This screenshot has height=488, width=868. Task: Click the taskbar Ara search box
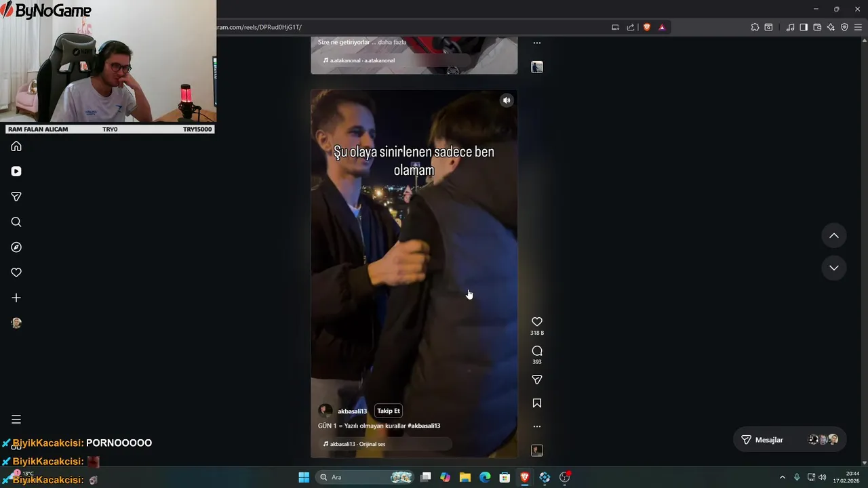(x=366, y=477)
